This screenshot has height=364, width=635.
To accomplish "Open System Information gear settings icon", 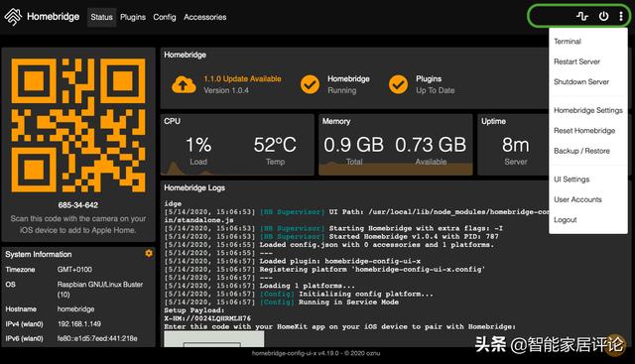I will pyautogui.click(x=149, y=253).
